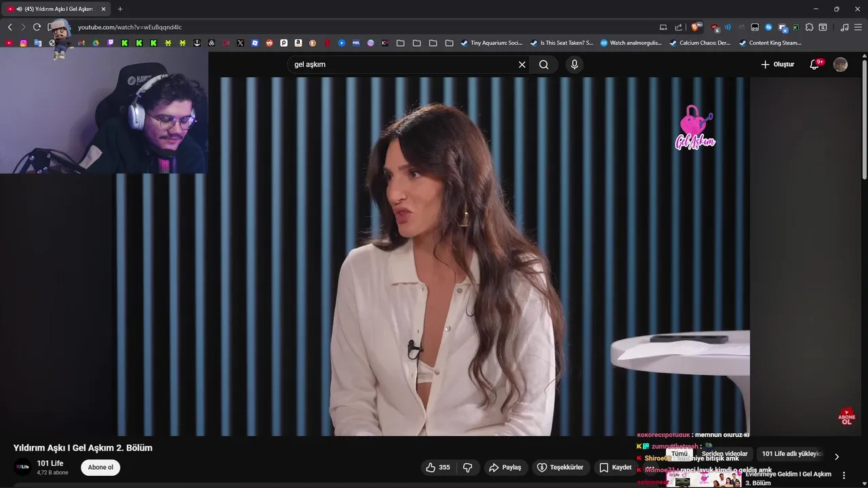Open the Google Drive bookmark icon
Screen dimensions: 868x488
(96, 43)
